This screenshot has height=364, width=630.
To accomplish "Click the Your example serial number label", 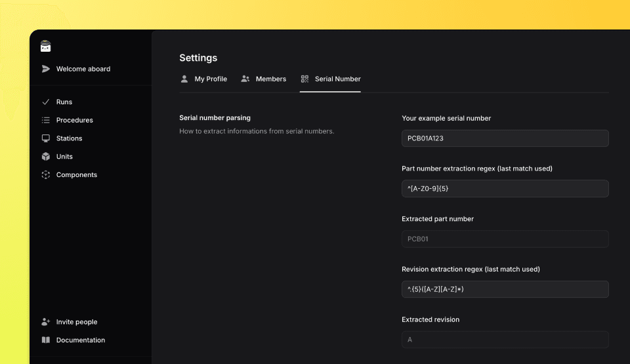I will click(446, 118).
